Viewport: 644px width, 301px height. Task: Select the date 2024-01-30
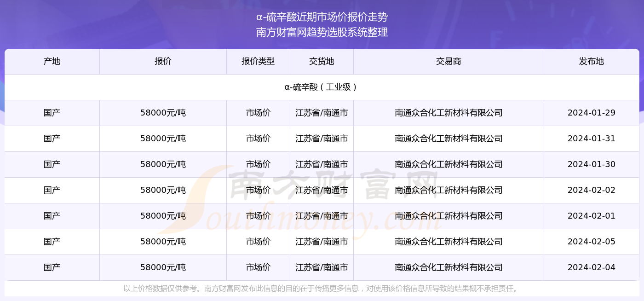(x=592, y=164)
